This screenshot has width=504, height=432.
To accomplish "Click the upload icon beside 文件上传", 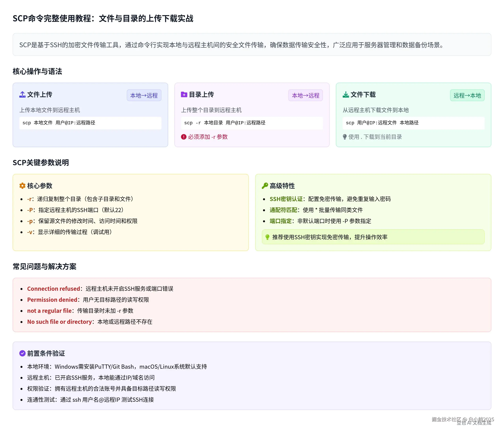I will click(x=22, y=95).
